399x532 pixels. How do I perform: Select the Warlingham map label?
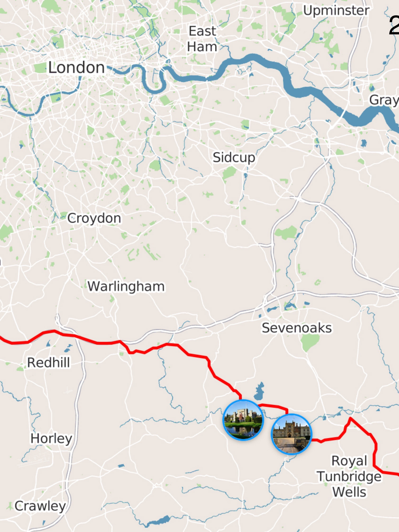click(126, 286)
